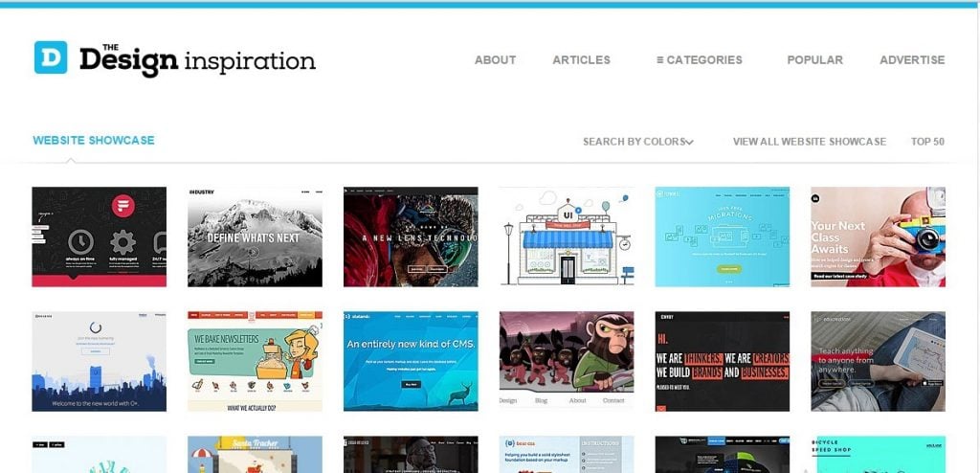This screenshot has width=980, height=473.
Task: Open the We Bake Newsletters thumbnail
Action: click(x=255, y=361)
